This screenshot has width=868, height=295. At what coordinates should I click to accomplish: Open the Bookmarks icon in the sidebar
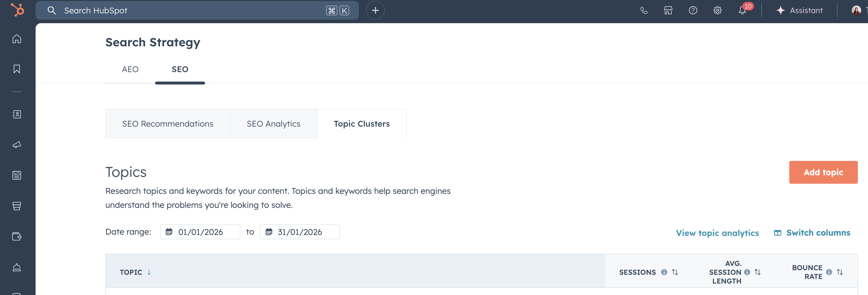17,69
